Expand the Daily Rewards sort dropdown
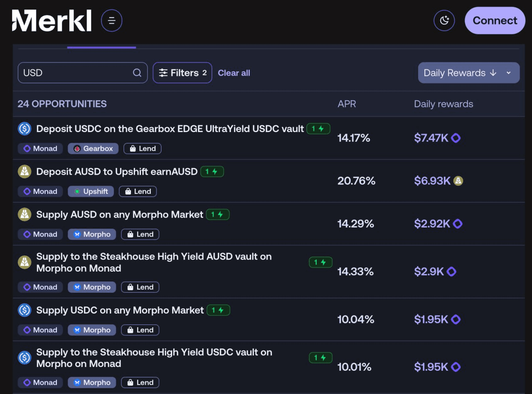This screenshot has height=394, width=532. pyautogui.click(x=509, y=73)
